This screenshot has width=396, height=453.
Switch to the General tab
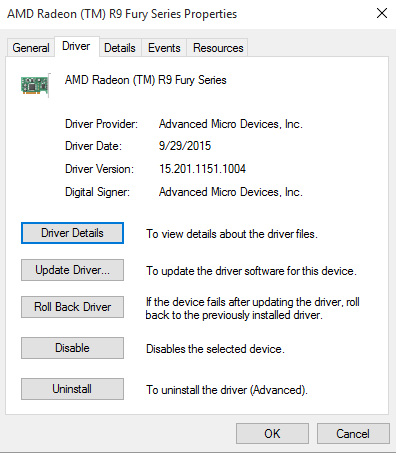[31, 48]
